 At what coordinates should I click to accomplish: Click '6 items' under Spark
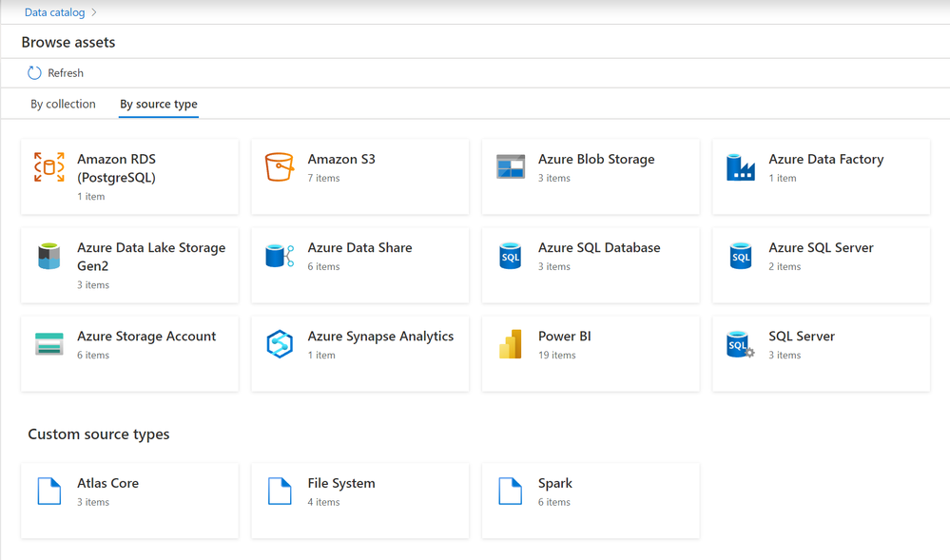[x=553, y=502]
